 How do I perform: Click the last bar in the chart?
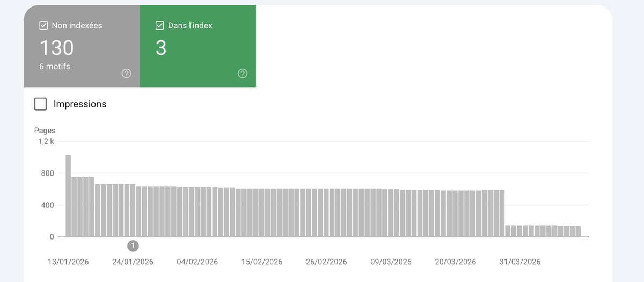point(578,231)
